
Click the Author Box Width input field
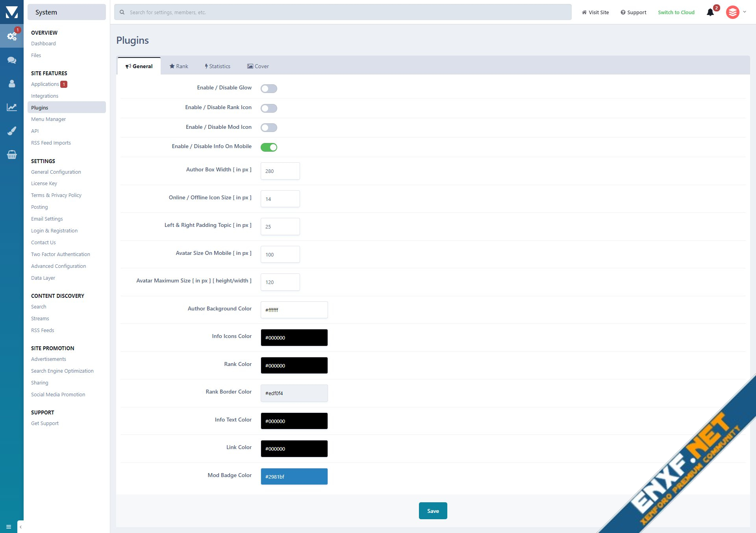(280, 171)
